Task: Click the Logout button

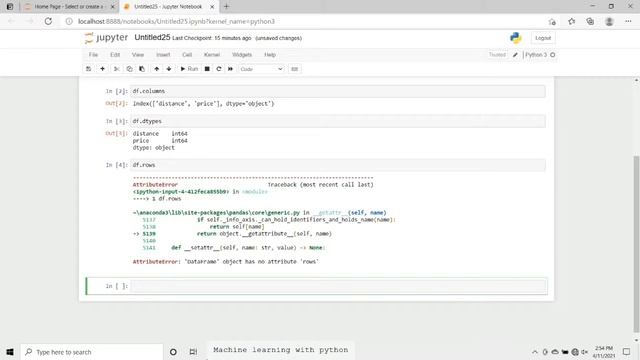Action: [543, 38]
